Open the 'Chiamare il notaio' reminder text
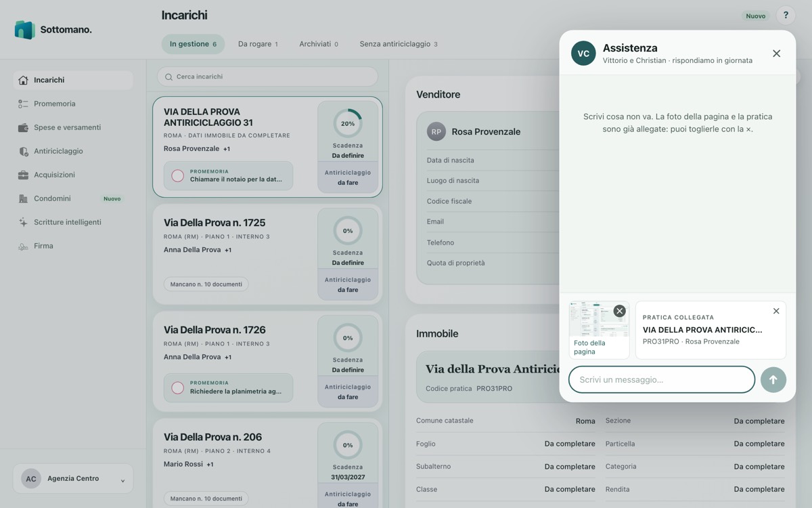 pyautogui.click(x=236, y=179)
